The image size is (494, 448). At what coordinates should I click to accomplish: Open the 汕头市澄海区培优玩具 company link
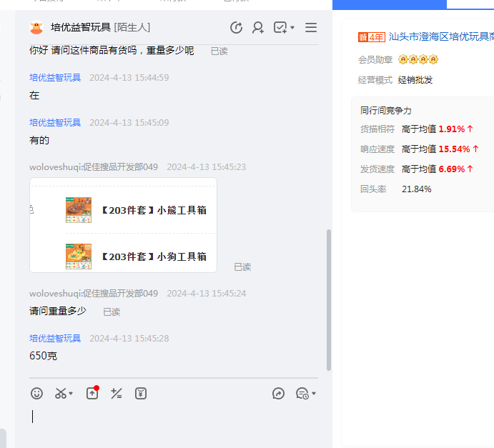pos(441,36)
